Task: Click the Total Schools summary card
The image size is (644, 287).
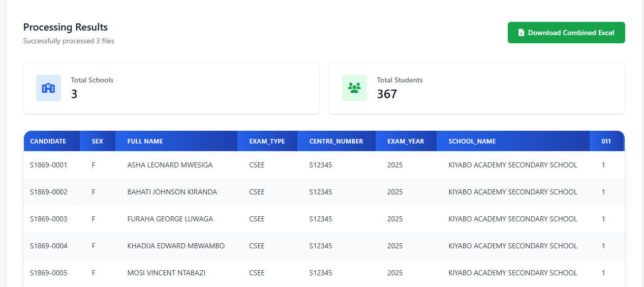Action: (171, 88)
